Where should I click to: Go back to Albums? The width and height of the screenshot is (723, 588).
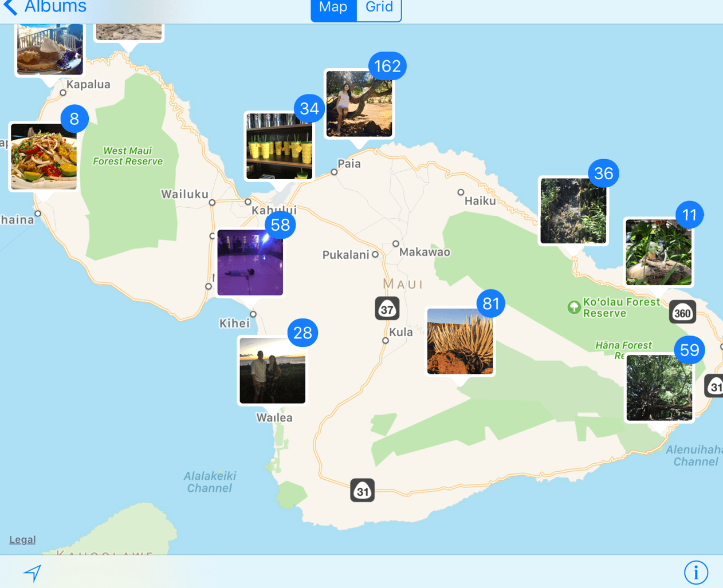click(x=45, y=7)
